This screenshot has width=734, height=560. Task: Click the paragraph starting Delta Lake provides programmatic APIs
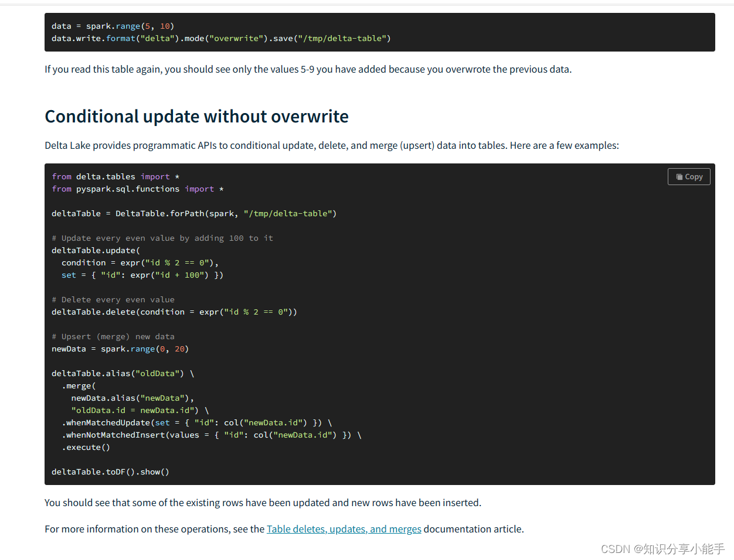[x=332, y=145]
